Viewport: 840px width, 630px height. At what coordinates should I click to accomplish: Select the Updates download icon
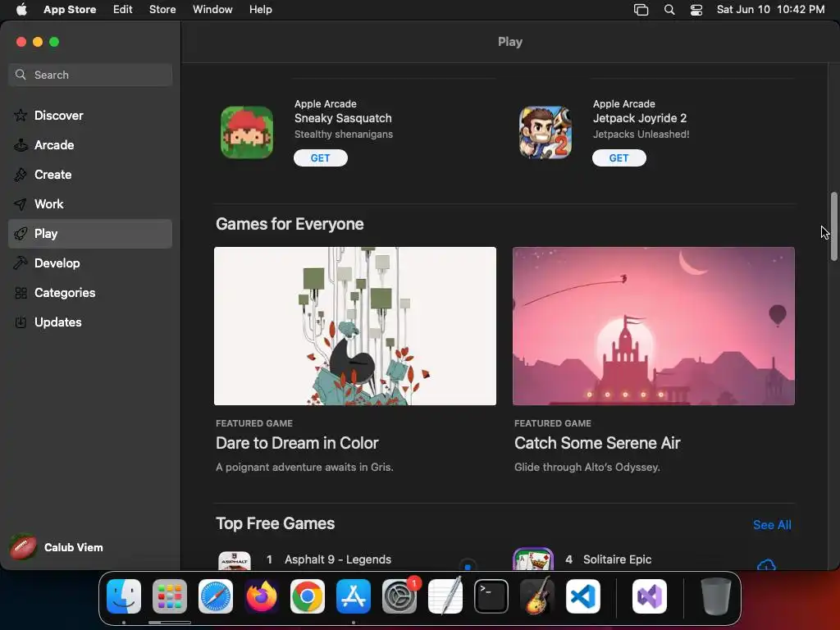(x=21, y=322)
